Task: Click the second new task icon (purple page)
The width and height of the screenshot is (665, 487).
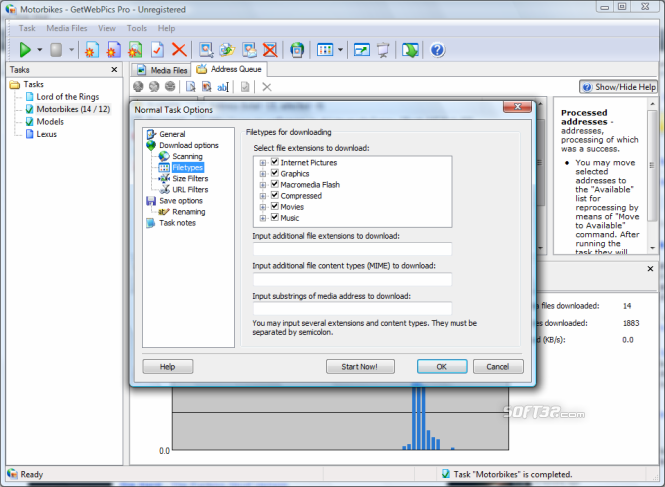Action: pos(113,50)
